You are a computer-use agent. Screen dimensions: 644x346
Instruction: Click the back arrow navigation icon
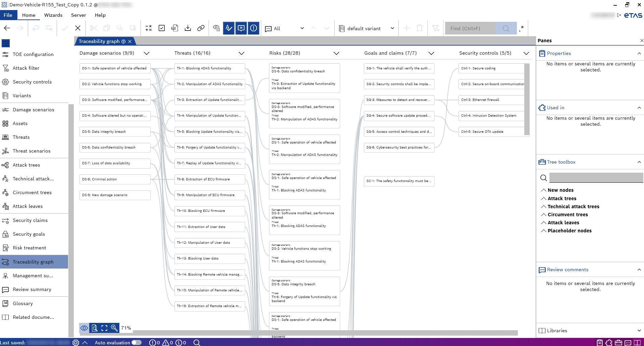point(7,28)
